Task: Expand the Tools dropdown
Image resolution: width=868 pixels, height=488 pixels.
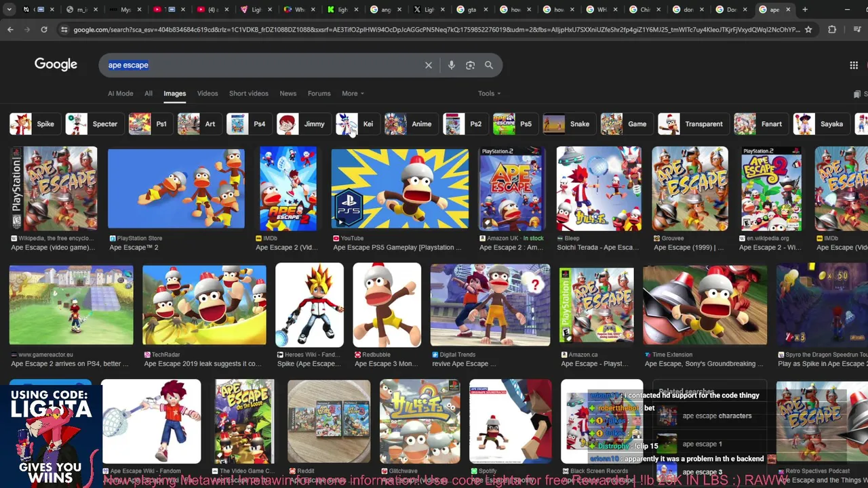Action: [489, 94]
